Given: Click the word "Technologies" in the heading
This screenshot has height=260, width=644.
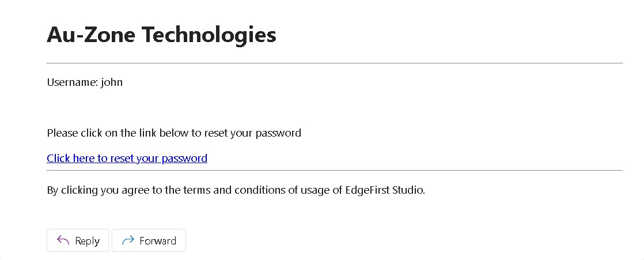Looking at the screenshot, I should [209, 35].
